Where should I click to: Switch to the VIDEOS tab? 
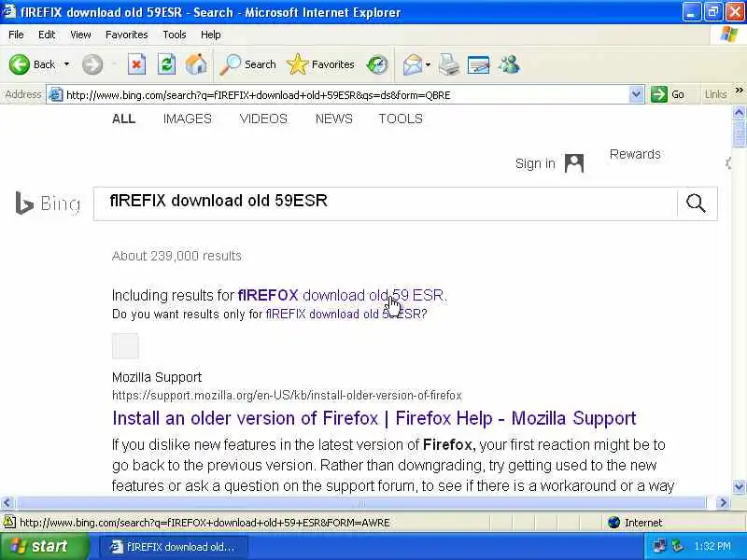coord(263,119)
